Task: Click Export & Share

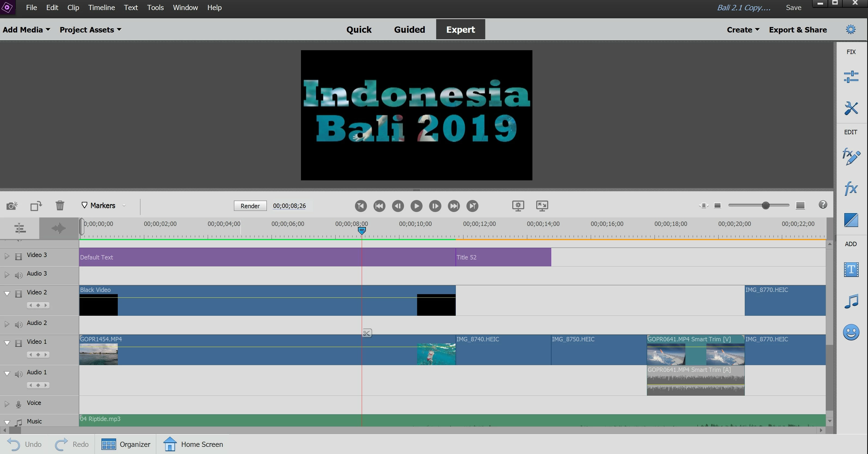Action: (798, 30)
